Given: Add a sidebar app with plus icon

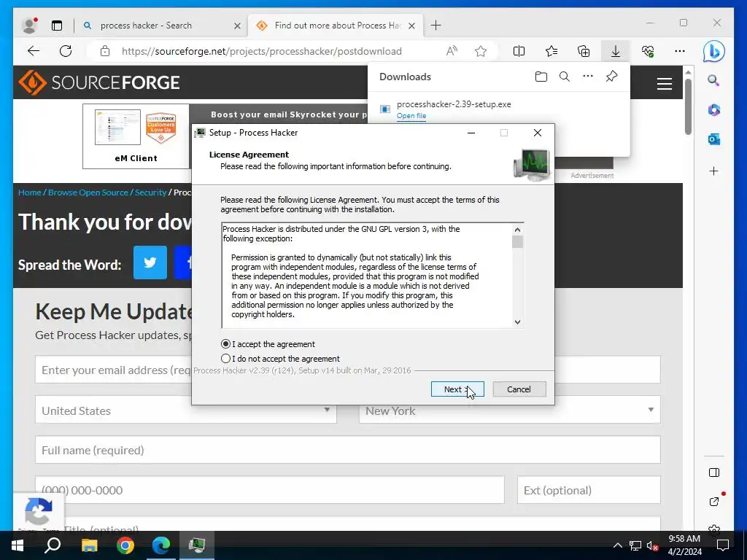Looking at the screenshot, I should click(713, 171).
